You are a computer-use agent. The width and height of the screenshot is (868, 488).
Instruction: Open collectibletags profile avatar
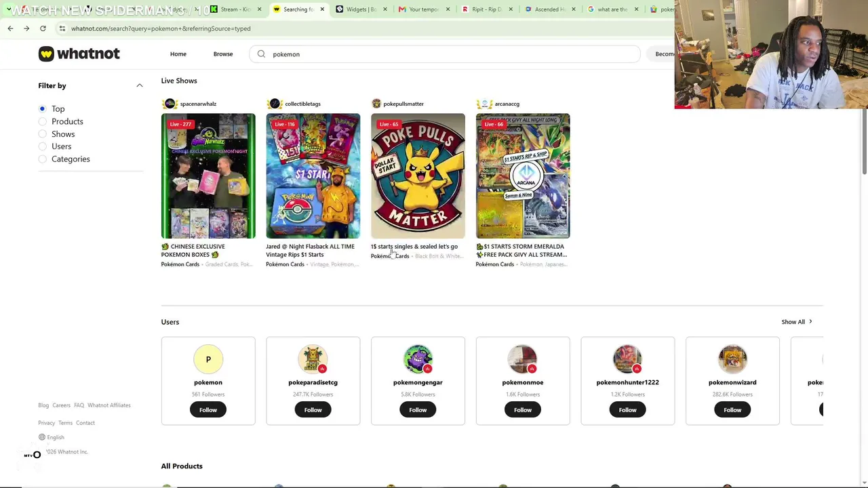click(275, 104)
